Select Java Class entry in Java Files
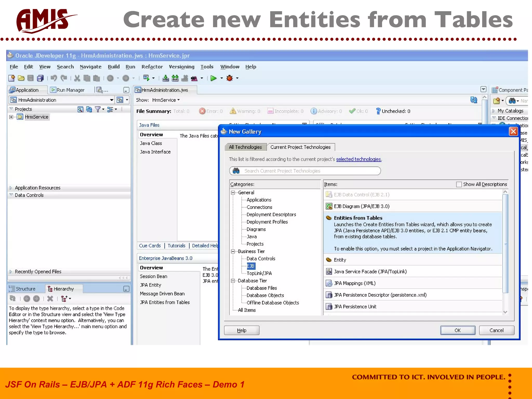 (x=151, y=143)
